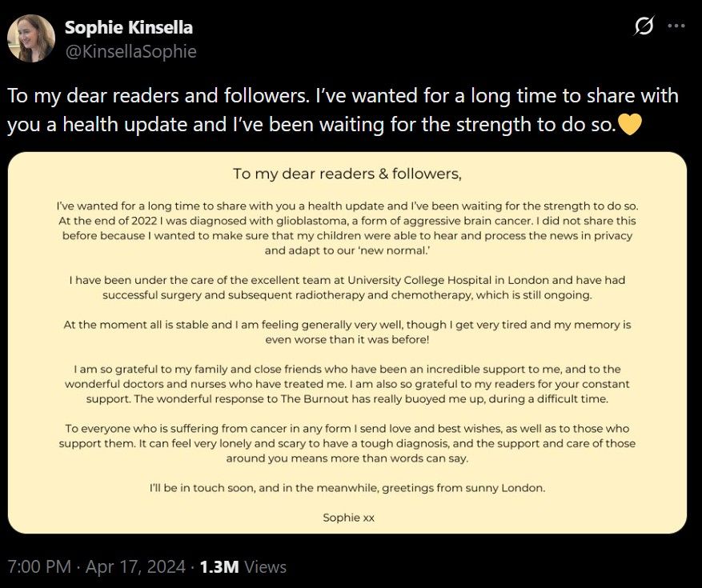This screenshot has height=588, width=702.
Task: Click the Apr 17, 2024 timestamp
Action: pyautogui.click(x=135, y=566)
